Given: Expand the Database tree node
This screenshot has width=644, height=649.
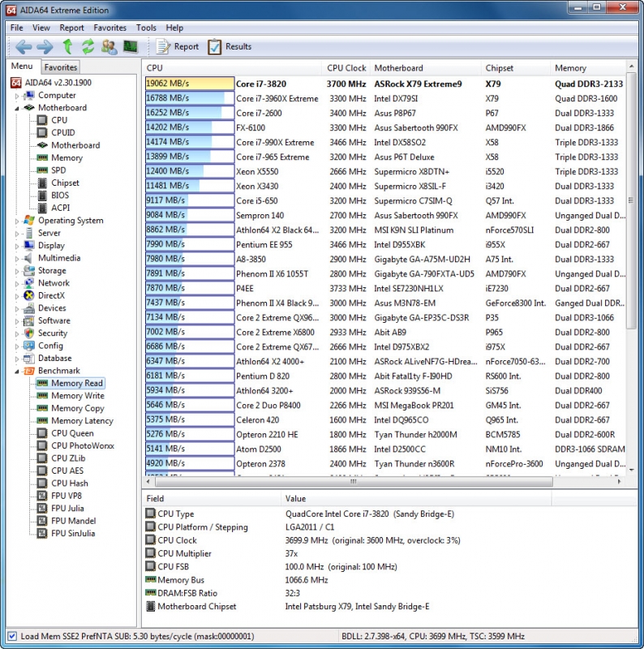Looking at the screenshot, I should (17, 359).
